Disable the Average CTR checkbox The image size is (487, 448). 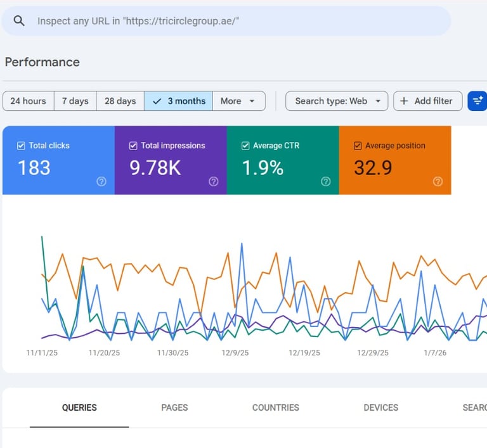coord(245,146)
